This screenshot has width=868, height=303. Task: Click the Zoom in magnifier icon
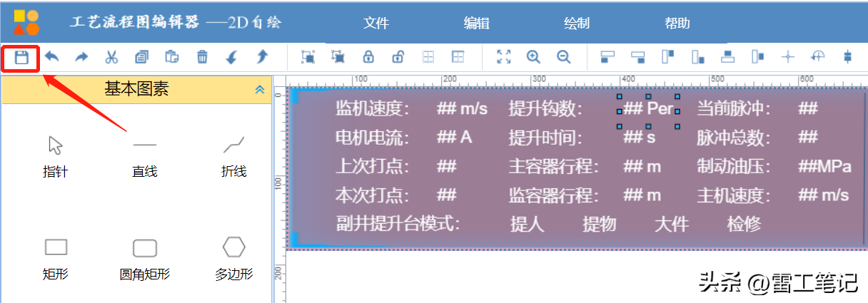tap(533, 57)
